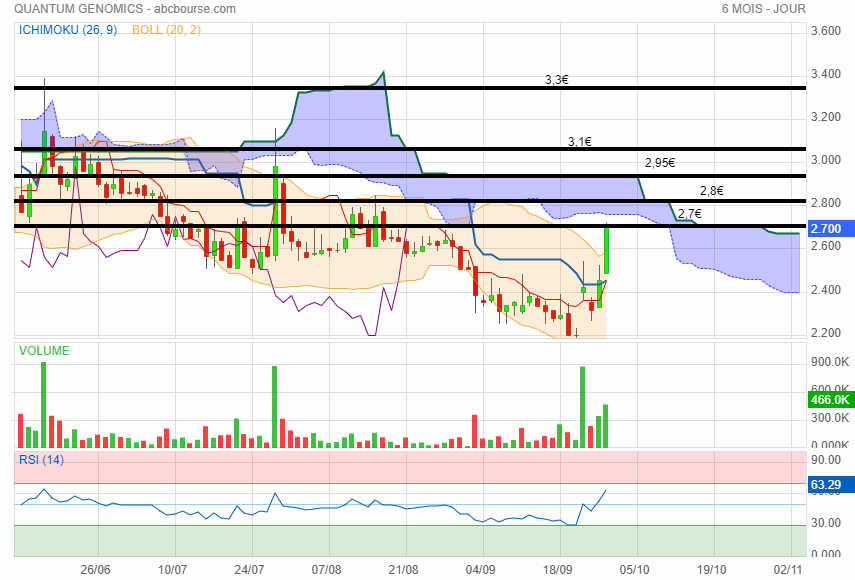Click the rightmost green volume bar
Image resolution: width=855 pixels, height=580 pixels.
pyautogui.click(x=605, y=426)
